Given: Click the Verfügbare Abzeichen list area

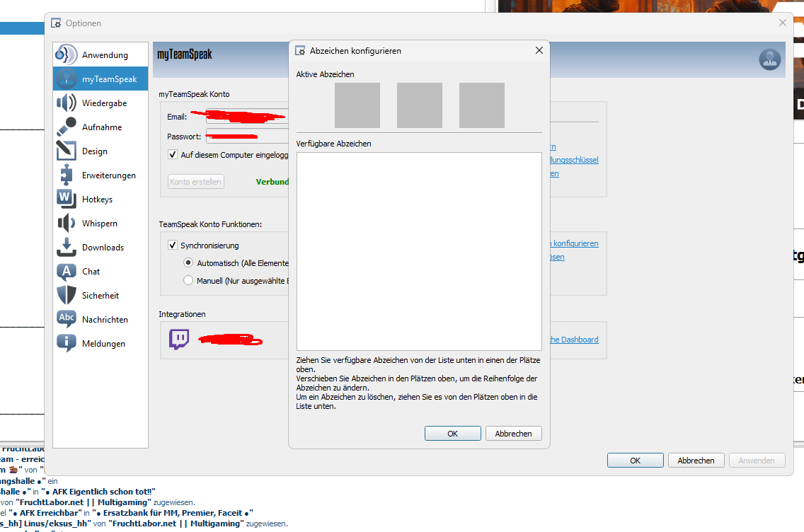Looking at the screenshot, I should [x=419, y=251].
